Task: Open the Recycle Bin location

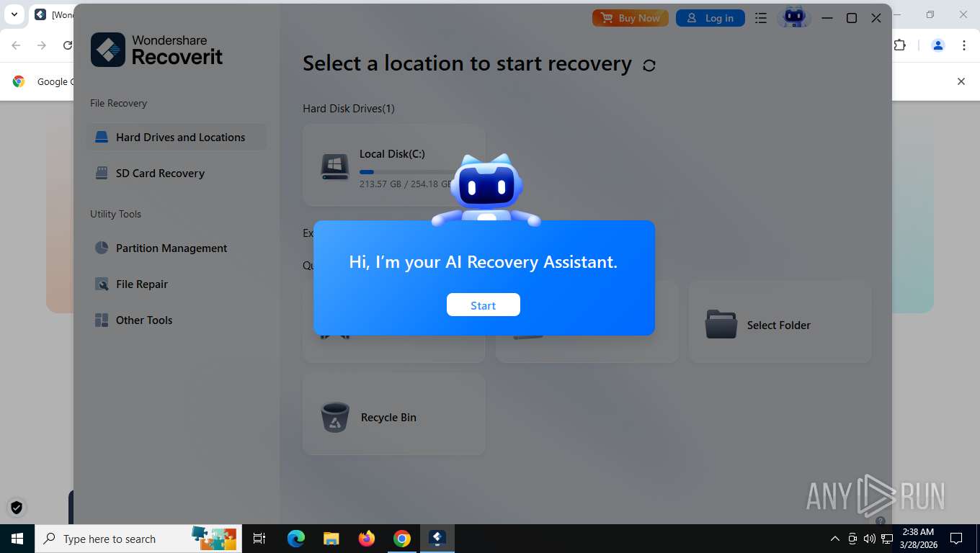Action: (x=393, y=414)
